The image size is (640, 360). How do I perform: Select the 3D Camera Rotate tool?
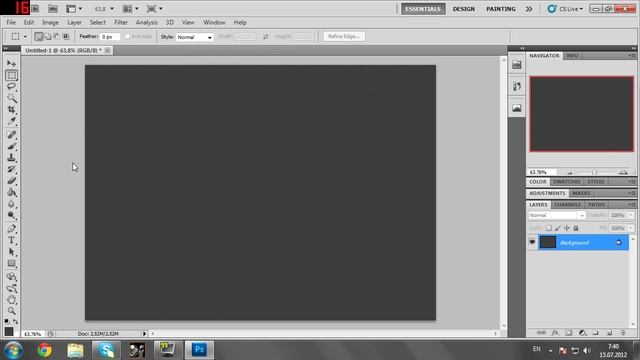click(11, 288)
